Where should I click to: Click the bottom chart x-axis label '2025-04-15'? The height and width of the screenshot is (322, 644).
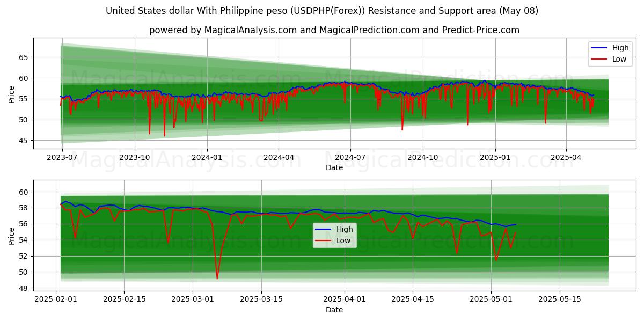coord(413,301)
